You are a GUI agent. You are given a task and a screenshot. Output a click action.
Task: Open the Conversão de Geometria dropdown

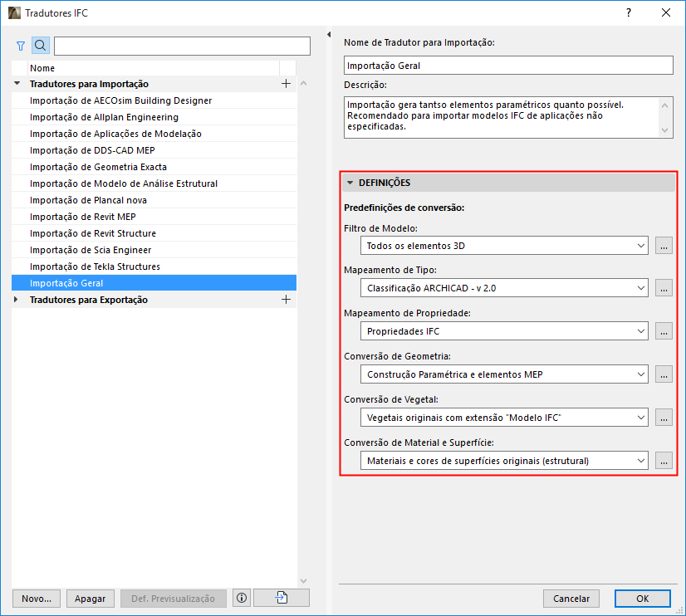point(504,374)
